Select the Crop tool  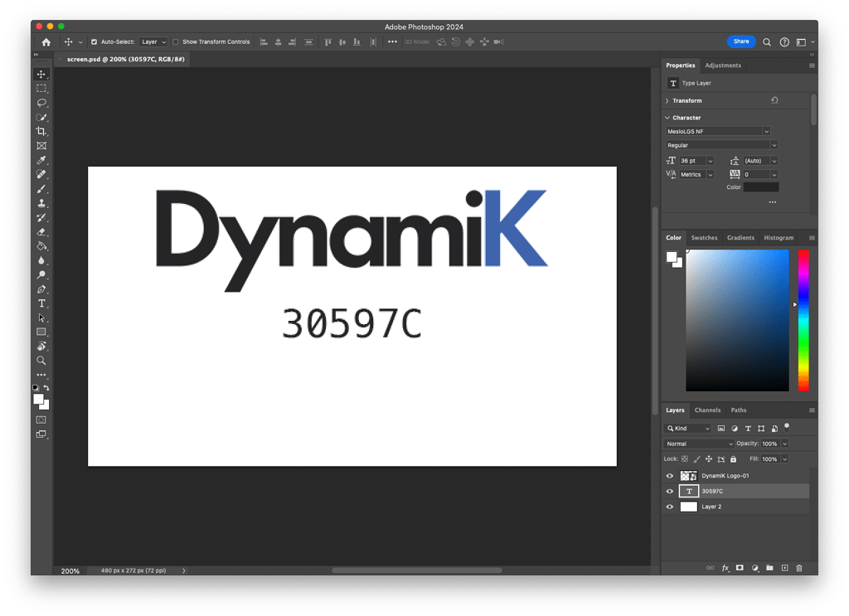41,131
